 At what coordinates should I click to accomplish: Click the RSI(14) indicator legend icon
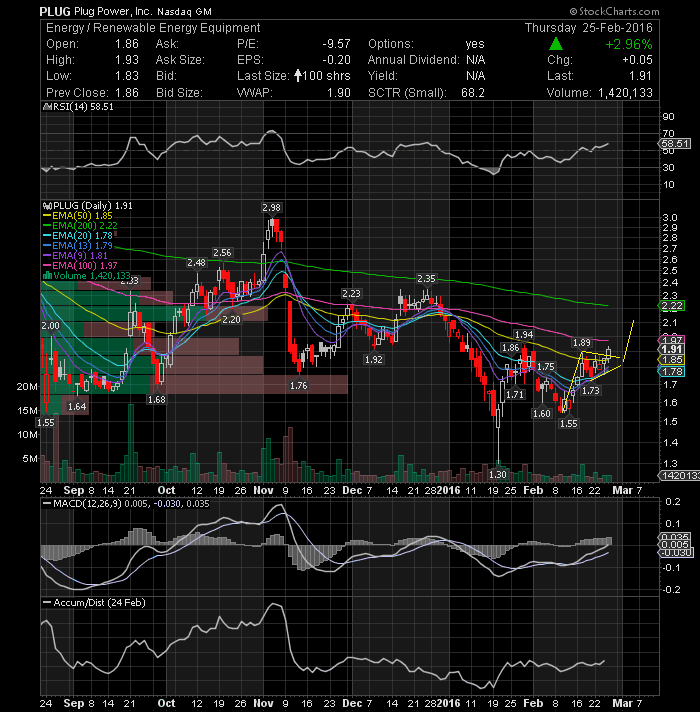(47, 107)
